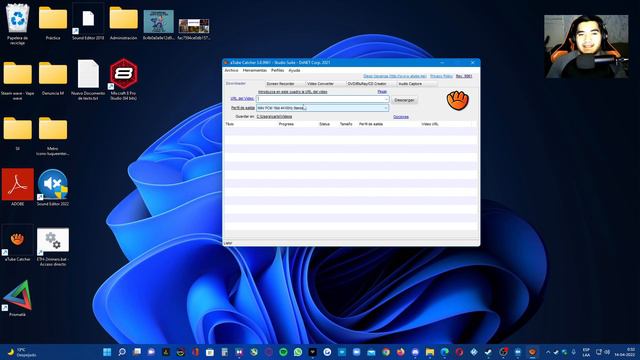Open Steam from the taskbar
Screen dimensions: 640x360
489,352
